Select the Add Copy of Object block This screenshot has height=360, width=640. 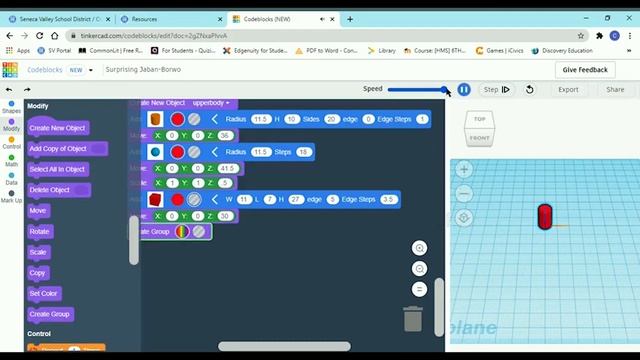67,149
